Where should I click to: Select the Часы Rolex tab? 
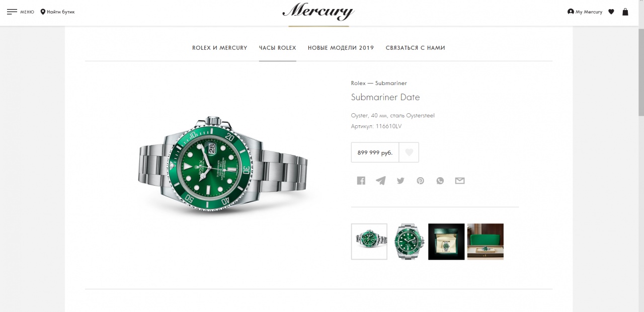(278, 48)
